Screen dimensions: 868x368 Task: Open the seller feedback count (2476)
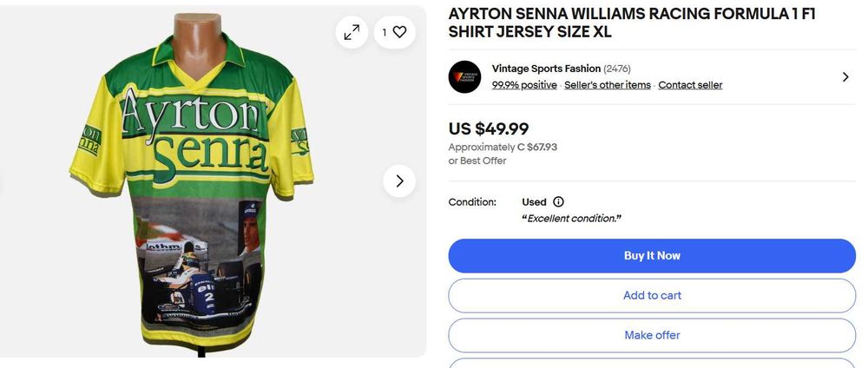tap(616, 69)
